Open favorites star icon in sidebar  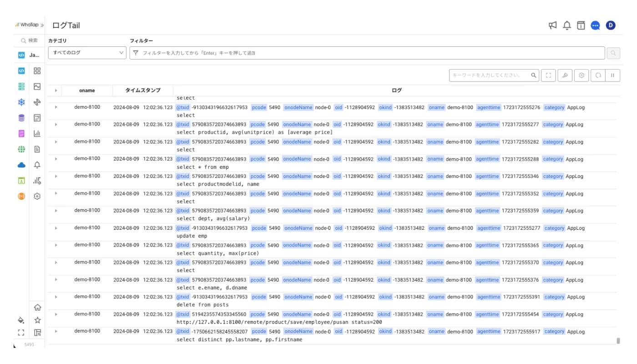(x=38, y=320)
